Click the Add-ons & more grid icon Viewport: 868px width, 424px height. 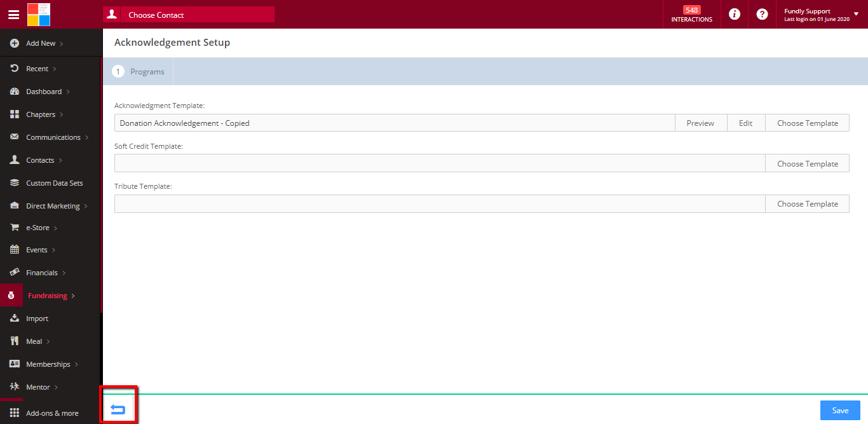tap(15, 413)
